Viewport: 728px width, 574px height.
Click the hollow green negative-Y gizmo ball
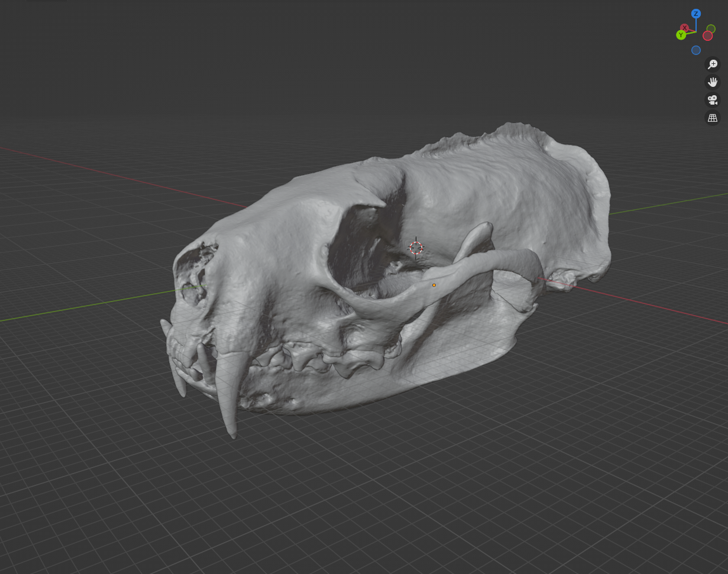point(710,28)
